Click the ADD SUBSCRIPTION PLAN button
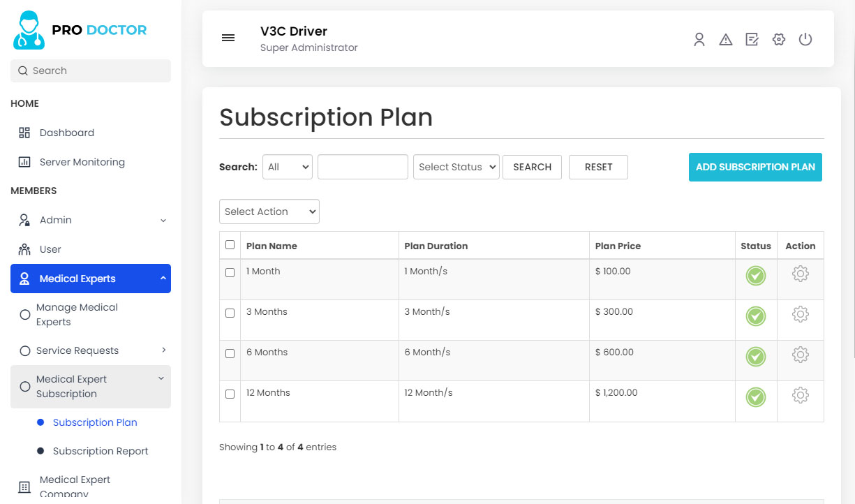 (x=754, y=167)
